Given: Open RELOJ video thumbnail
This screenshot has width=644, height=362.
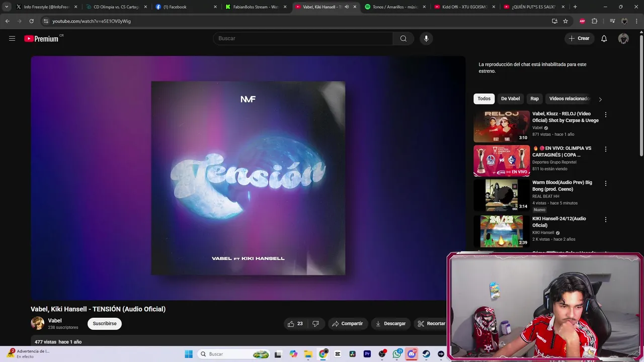Looking at the screenshot, I should [502, 126].
